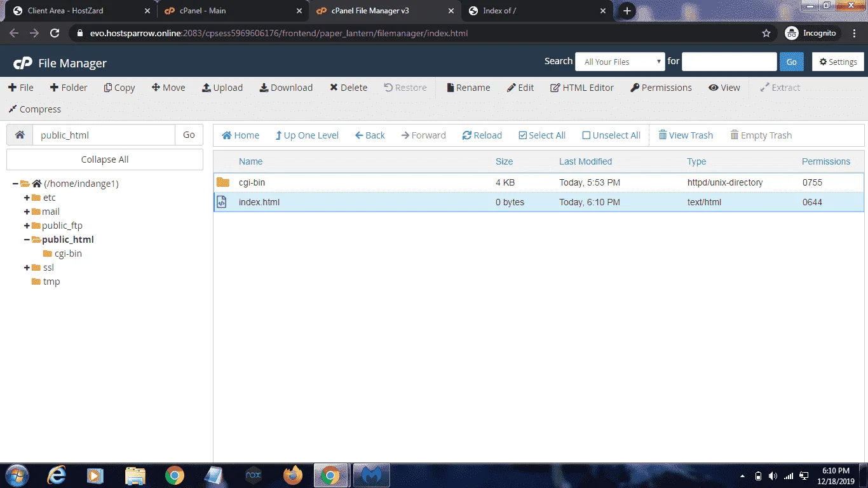868x488 pixels.
Task: Delete the selected item
Action: click(x=348, y=88)
